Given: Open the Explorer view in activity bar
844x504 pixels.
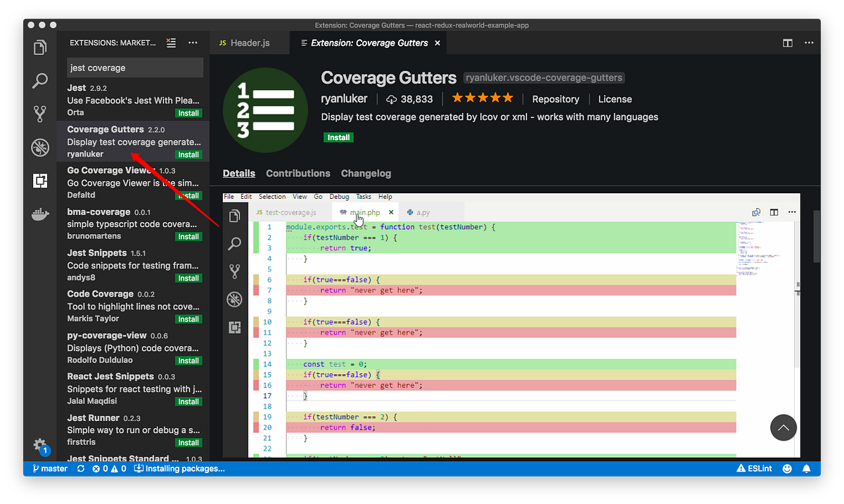Looking at the screenshot, I should point(40,48).
